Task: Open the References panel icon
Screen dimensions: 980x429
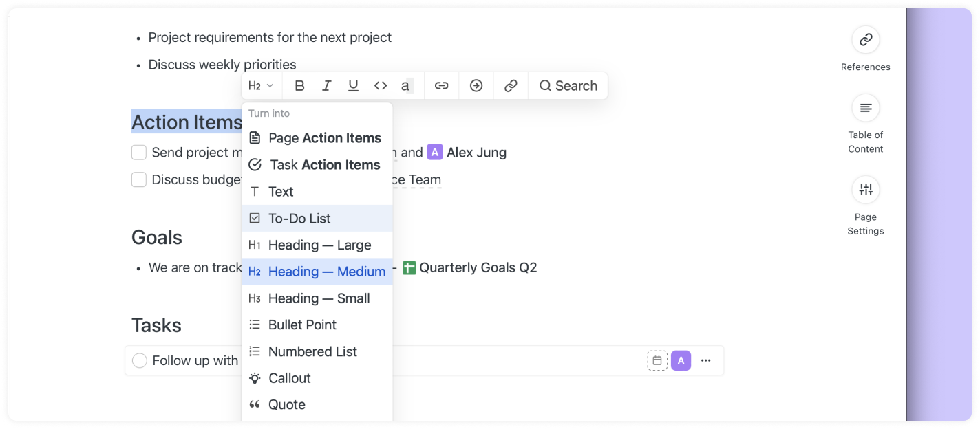Action: pyautogui.click(x=866, y=40)
